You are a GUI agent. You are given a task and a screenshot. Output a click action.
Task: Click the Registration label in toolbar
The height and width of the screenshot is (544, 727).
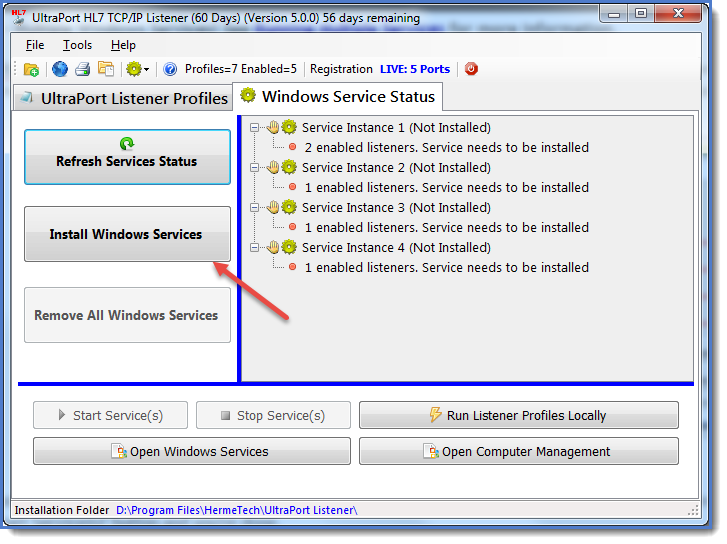click(341, 69)
